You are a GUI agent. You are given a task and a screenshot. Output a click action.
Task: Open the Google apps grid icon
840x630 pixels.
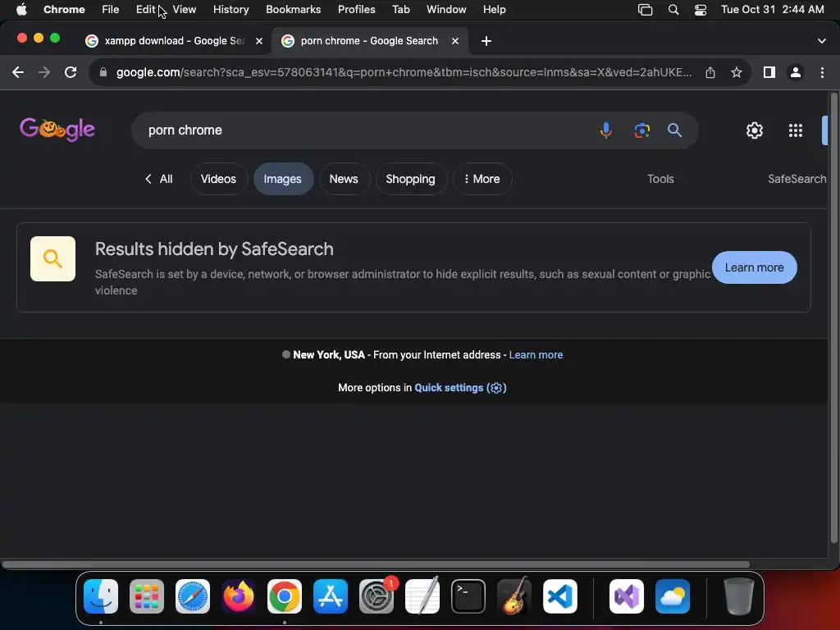coord(796,130)
